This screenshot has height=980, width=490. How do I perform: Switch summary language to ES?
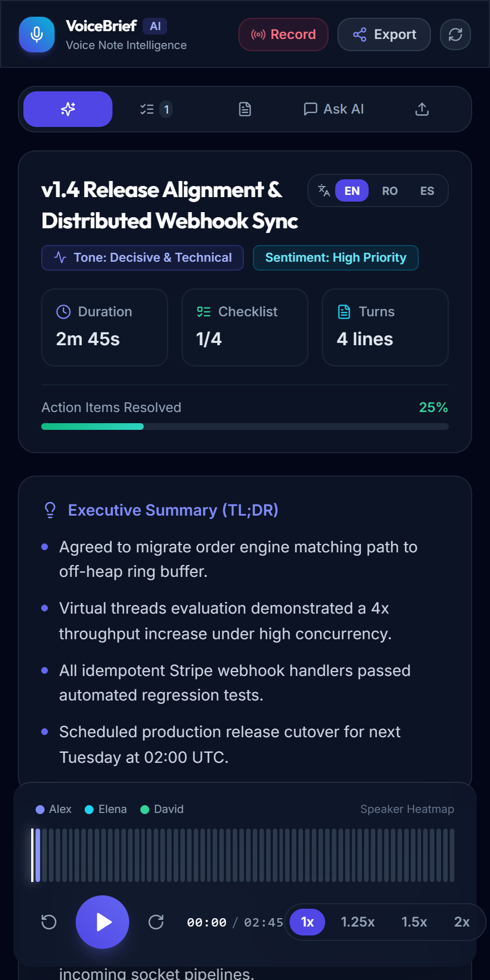tap(427, 191)
